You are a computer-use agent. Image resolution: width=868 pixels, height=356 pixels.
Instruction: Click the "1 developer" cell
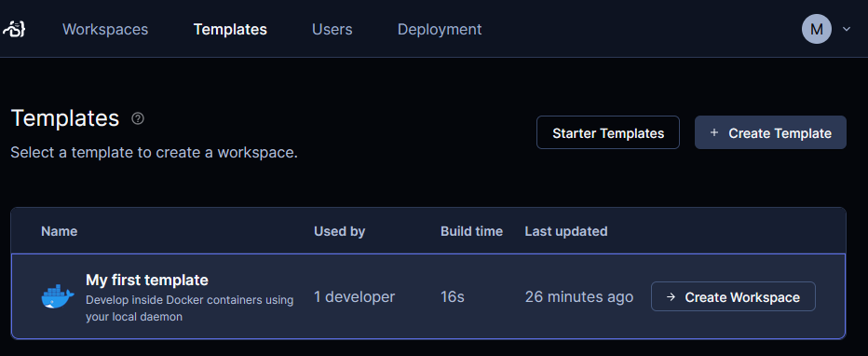pyautogui.click(x=354, y=296)
